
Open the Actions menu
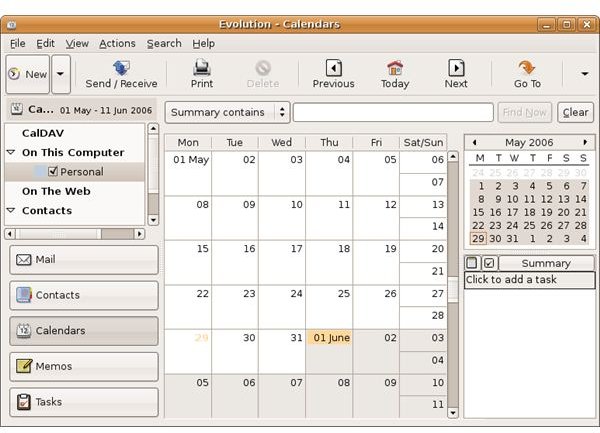click(x=117, y=44)
